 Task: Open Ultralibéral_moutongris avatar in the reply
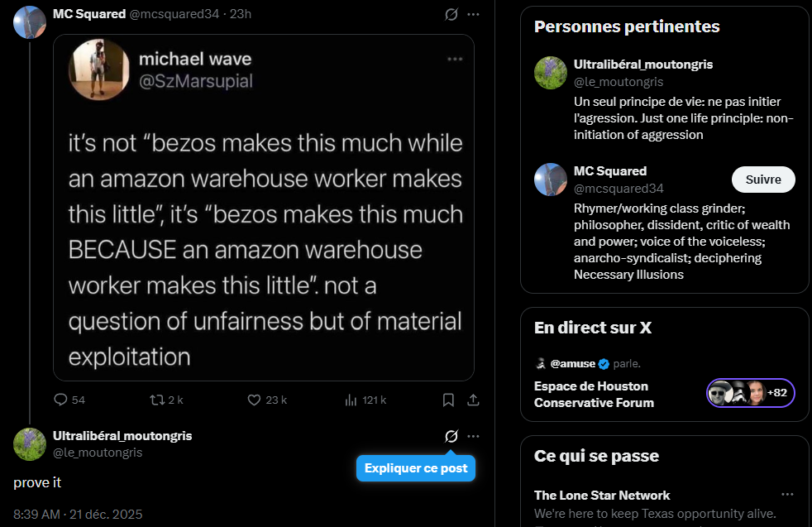(x=30, y=444)
